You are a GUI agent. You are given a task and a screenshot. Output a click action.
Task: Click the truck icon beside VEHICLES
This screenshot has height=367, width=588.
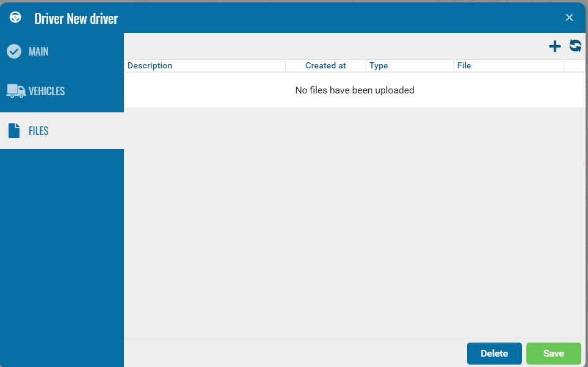(x=16, y=91)
